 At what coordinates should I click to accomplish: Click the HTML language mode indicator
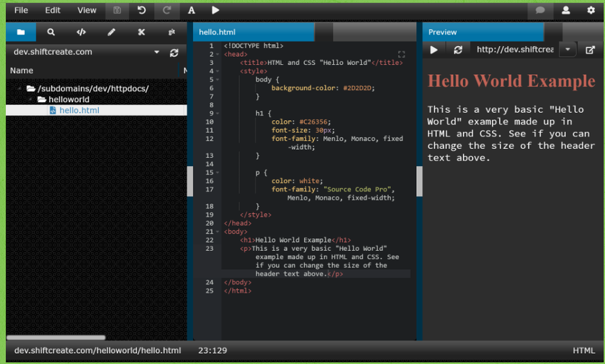tap(584, 351)
